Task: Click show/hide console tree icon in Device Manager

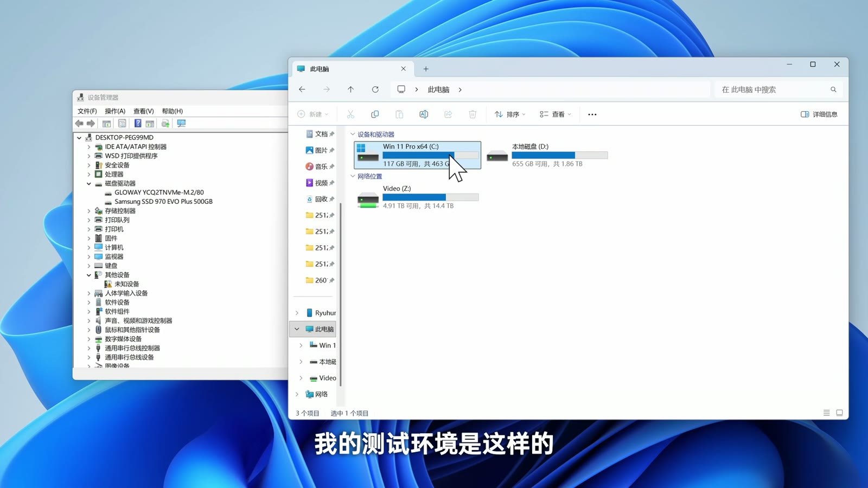Action: pos(106,124)
